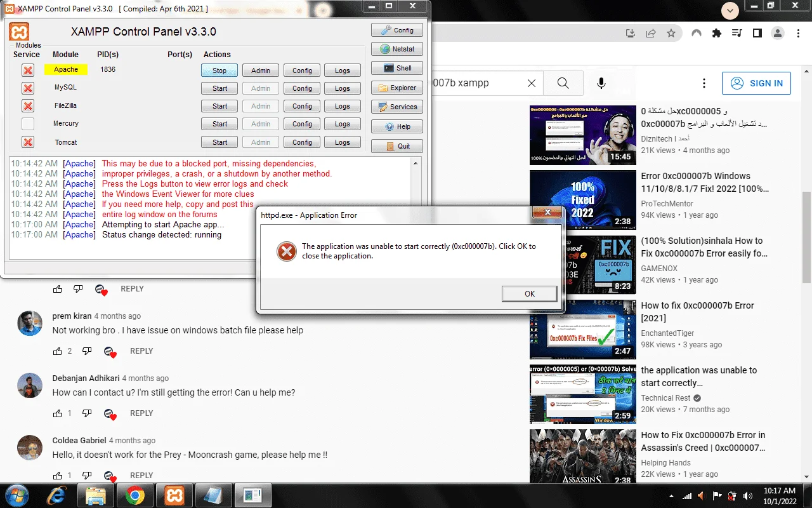Click the YouTube search magnifier button

click(x=563, y=83)
